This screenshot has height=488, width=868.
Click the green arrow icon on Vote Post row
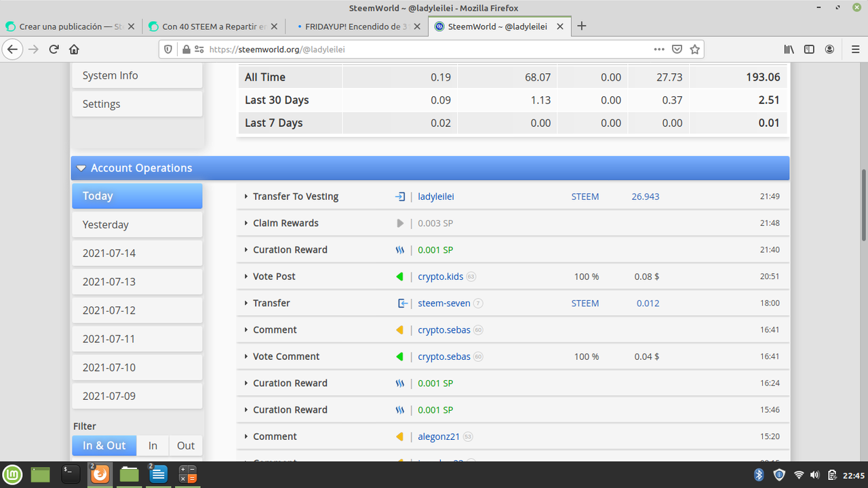tap(399, 277)
